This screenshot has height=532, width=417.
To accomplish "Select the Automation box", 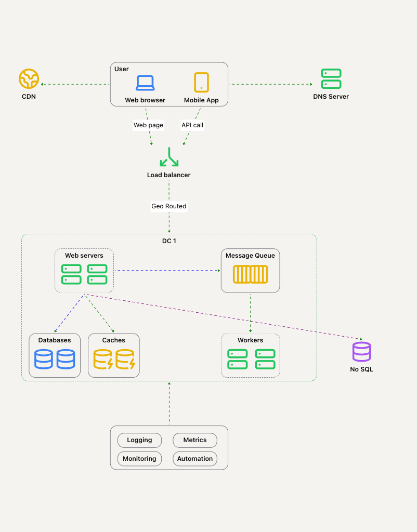I will click(195, 459).
